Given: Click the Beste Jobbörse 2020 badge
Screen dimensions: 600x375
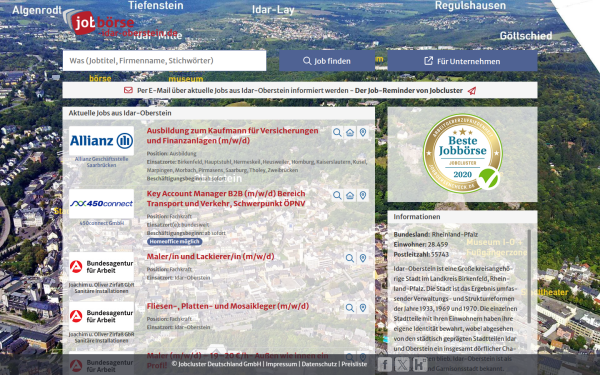Looking at the screenshot, I should pyautogui.click(x=462, y=153).
